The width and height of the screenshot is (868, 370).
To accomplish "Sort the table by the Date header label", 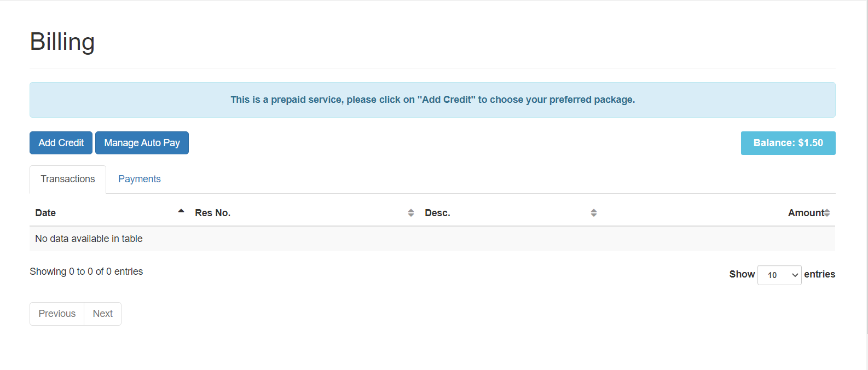I will [x=45, y=213].
